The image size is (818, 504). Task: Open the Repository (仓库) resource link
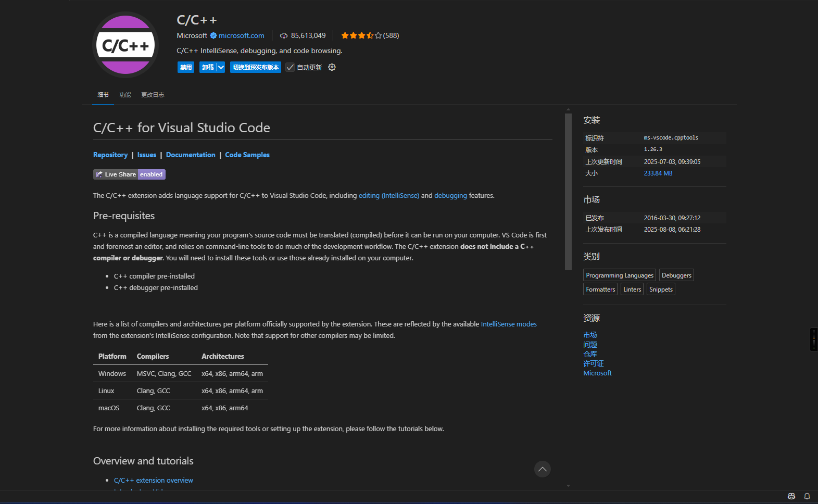pyautogui.click(x=590, y=354)
